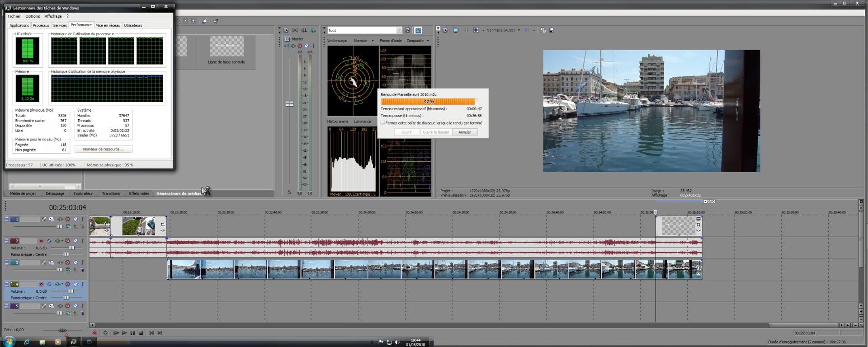Solo track 1
This screenshot has height=347, width=868.
[x=83, y=219]
